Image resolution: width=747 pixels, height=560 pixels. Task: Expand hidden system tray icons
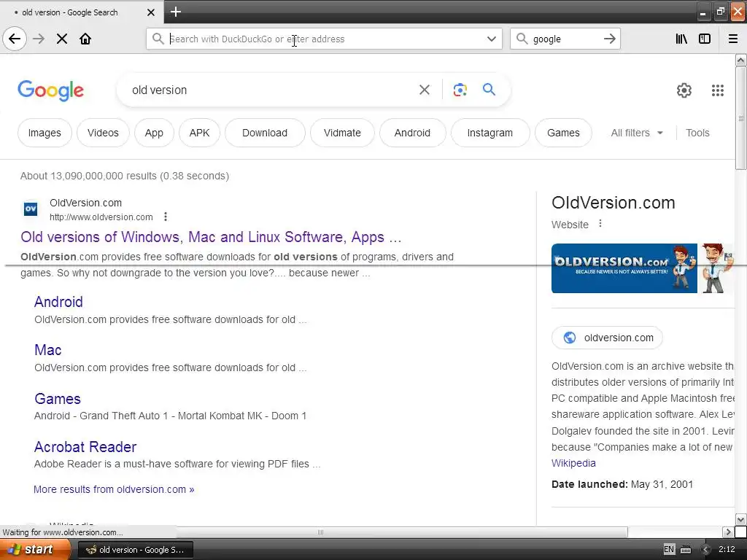point(705,550)
